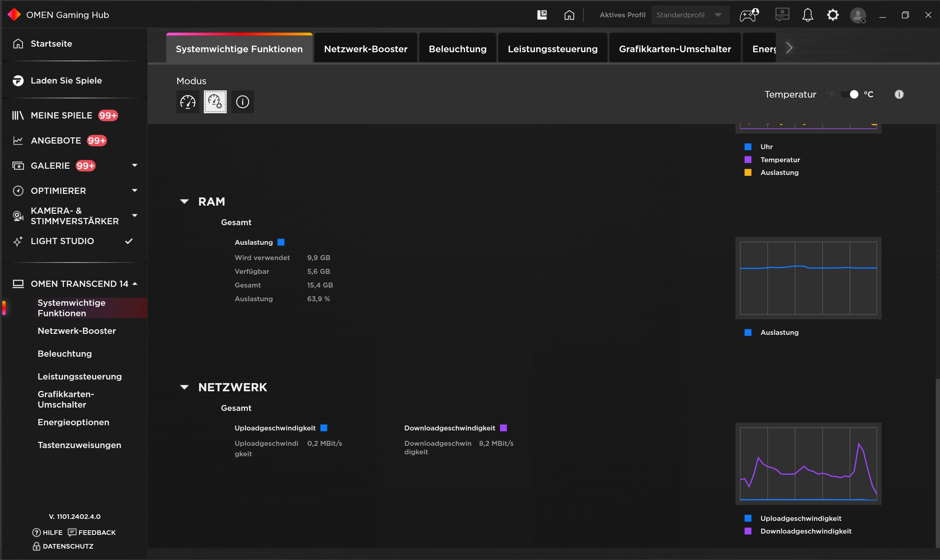Image resolution: width=940 pixels, height=560 pixels.
Task: Click the purple Temperatur legend swatch
Action: pos(748,160)
